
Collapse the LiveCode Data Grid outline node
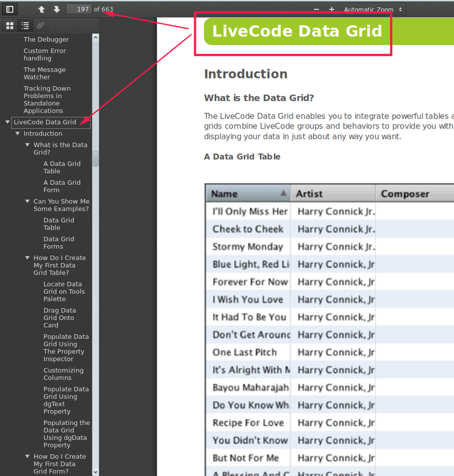click(x=7, y=122)
